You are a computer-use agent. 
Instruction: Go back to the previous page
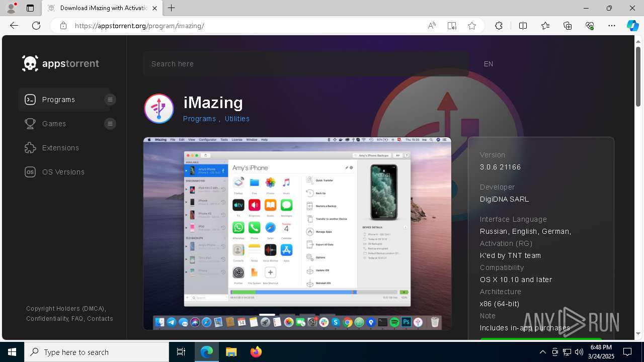coord(14,26)
